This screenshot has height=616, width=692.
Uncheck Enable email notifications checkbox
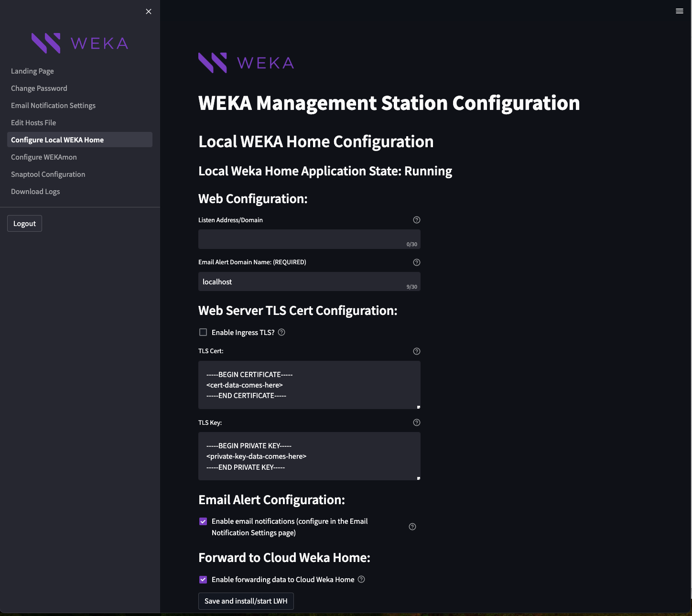pos(203,521)
